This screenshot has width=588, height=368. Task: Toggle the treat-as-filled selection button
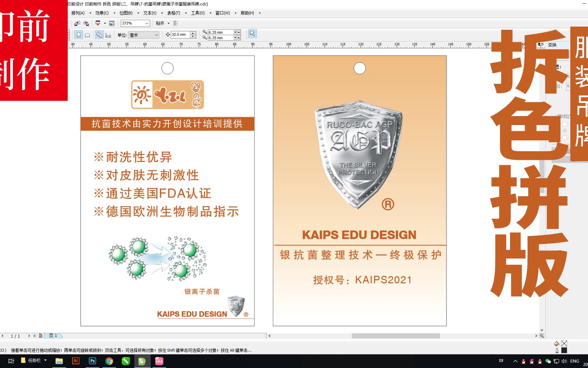[x=252, y=33]
